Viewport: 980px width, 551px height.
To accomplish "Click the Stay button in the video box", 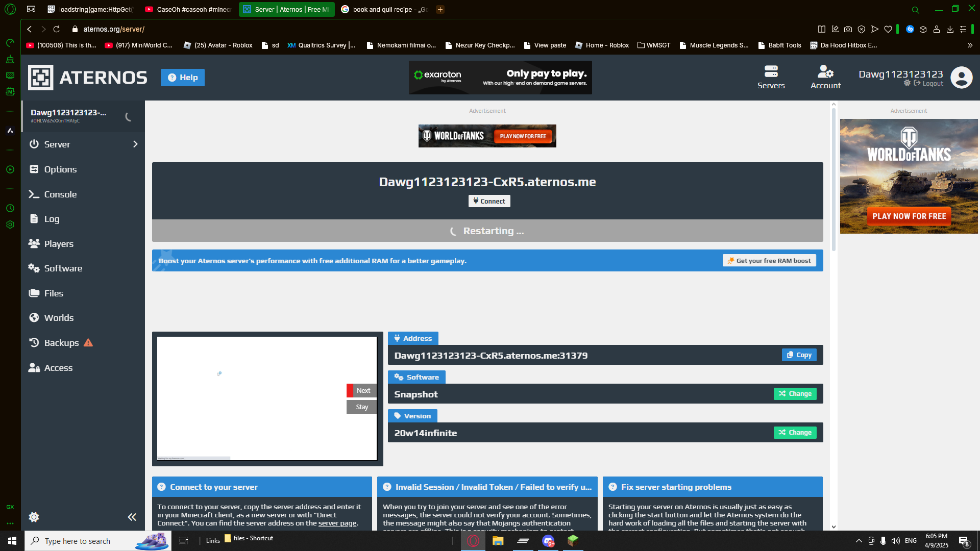I will coord(362,407).
